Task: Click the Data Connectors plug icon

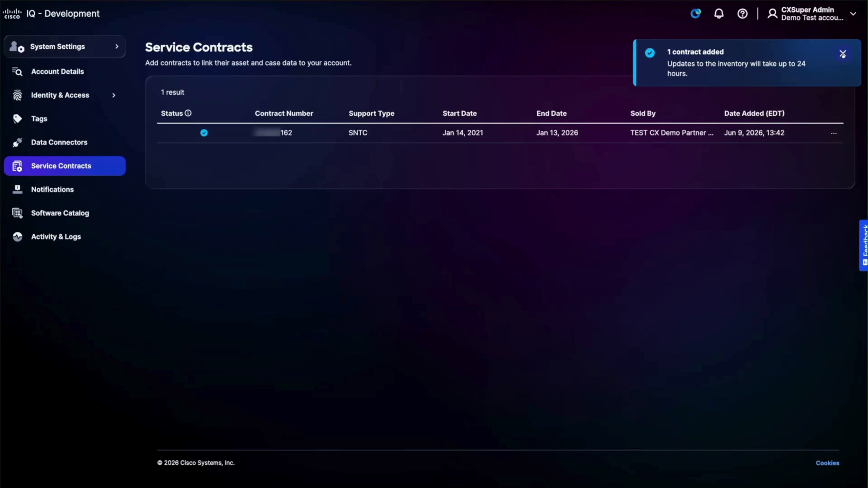Action: (17, 142)
